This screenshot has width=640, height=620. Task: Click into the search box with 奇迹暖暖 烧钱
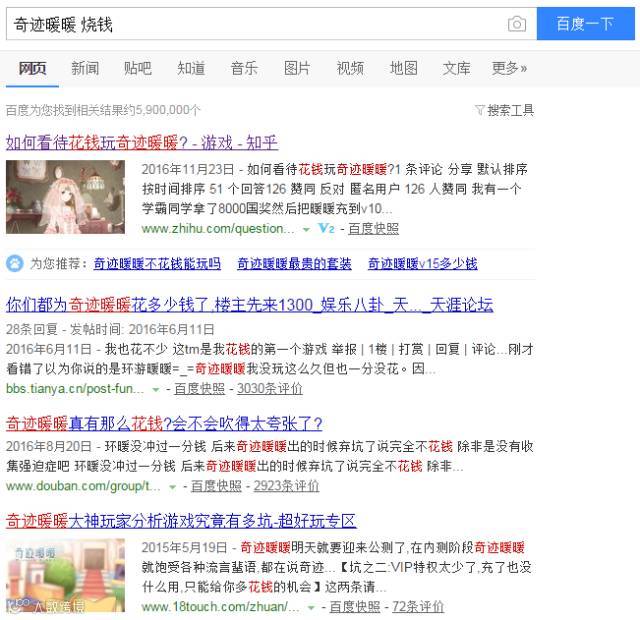(255, 24)
